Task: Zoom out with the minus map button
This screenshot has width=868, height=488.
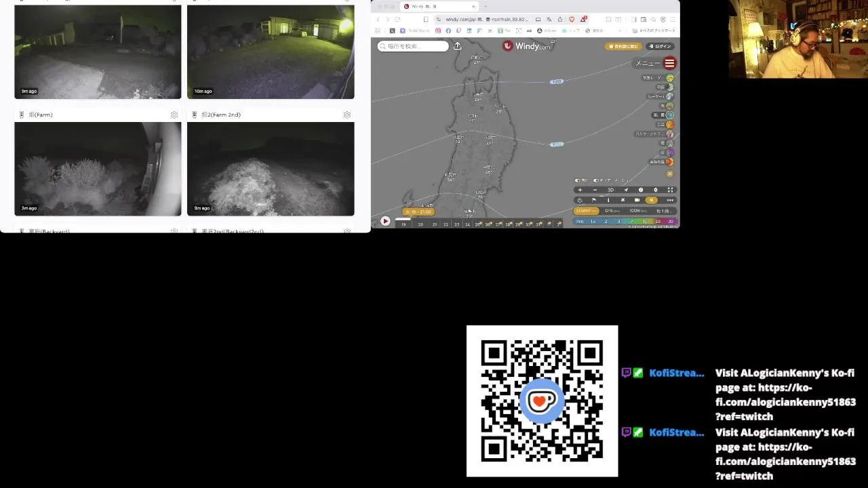Action: click(x=595, y=190)
